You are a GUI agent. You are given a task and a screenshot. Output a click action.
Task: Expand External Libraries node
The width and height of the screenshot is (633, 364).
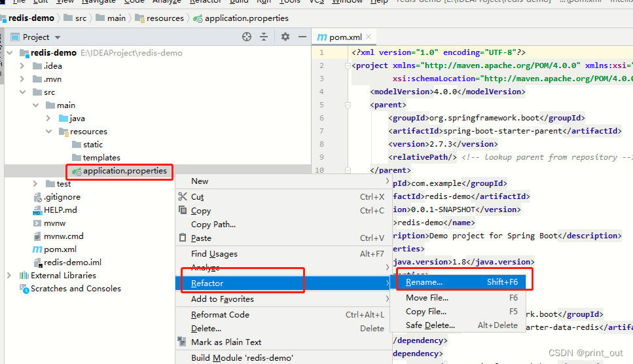click(x=9, y=276)
